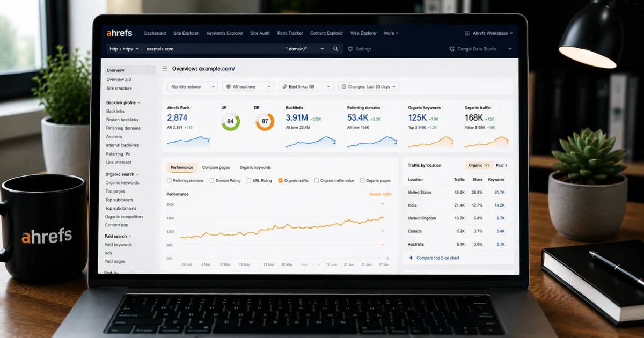Image resolution: width=644 pixels, height=338 pixels.
Task: Select the Performance tab
Action: 181,167
